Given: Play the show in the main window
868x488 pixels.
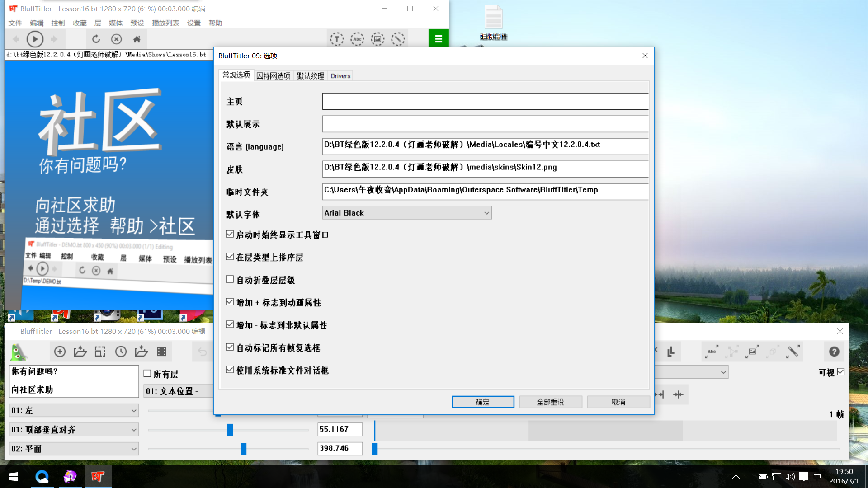Looking at the screenshot, I should click(35, 39).
